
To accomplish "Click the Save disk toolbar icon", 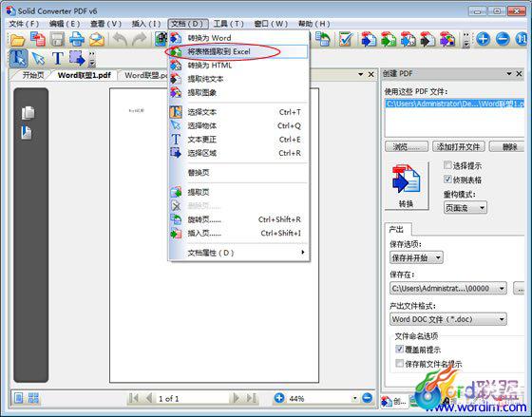I will [x=57, y=39].
